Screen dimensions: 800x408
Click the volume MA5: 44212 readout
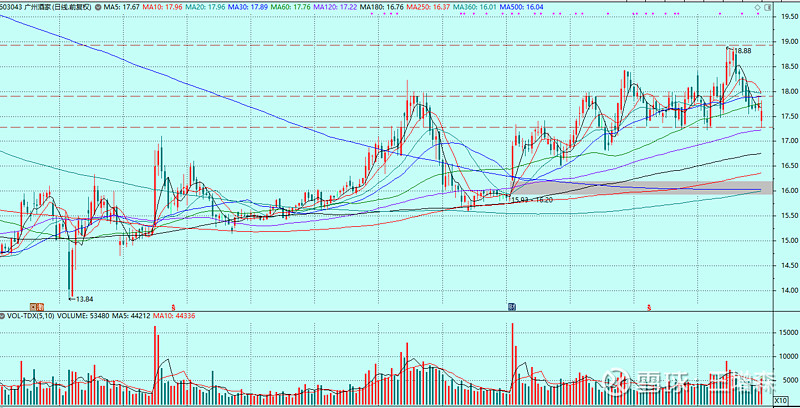click(x=130, y=316)
